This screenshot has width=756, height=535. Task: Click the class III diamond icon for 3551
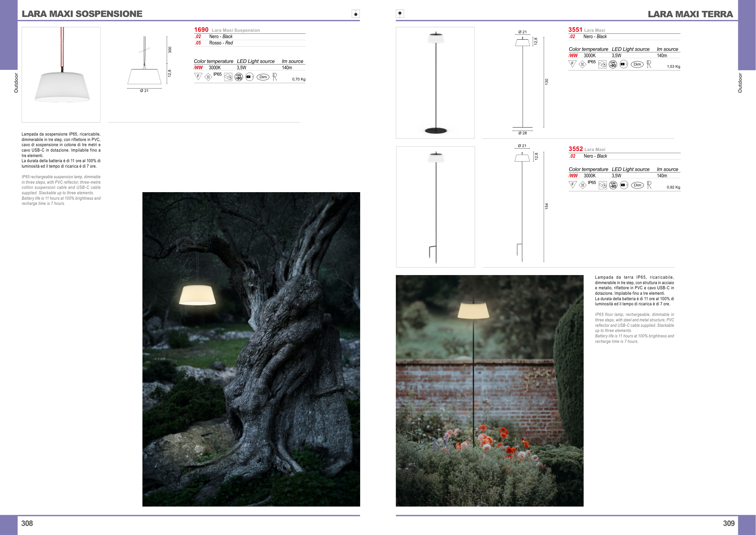coord(582,64)
